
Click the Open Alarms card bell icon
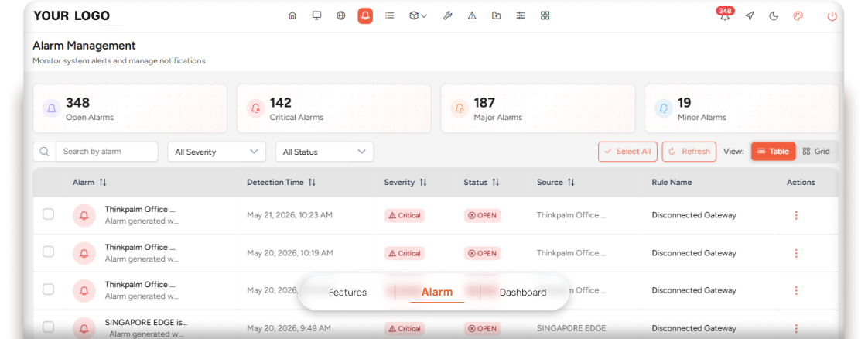click(x=52, y=108)
